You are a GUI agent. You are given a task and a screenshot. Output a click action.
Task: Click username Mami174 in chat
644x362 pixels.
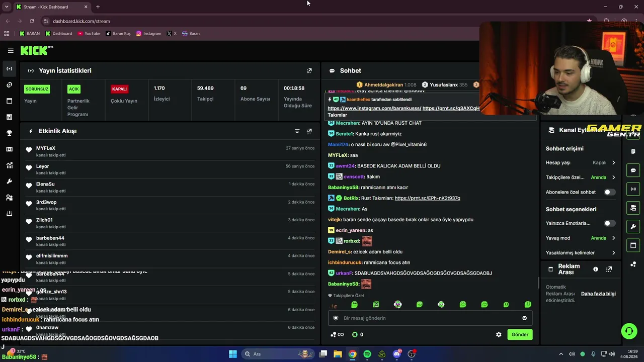[x=339, y=145]
